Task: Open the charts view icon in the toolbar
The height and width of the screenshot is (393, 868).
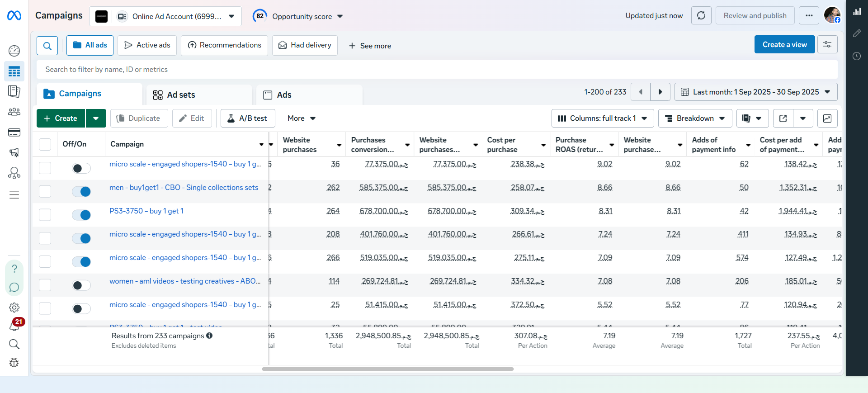Action: coord(827,118)
